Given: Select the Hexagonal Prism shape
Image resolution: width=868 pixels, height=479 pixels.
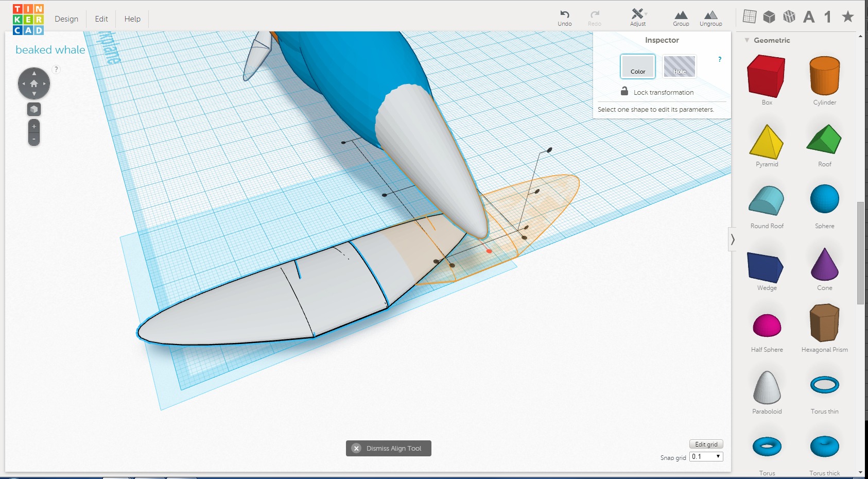Looking at the screenshot, I should (x=825, y=323).
